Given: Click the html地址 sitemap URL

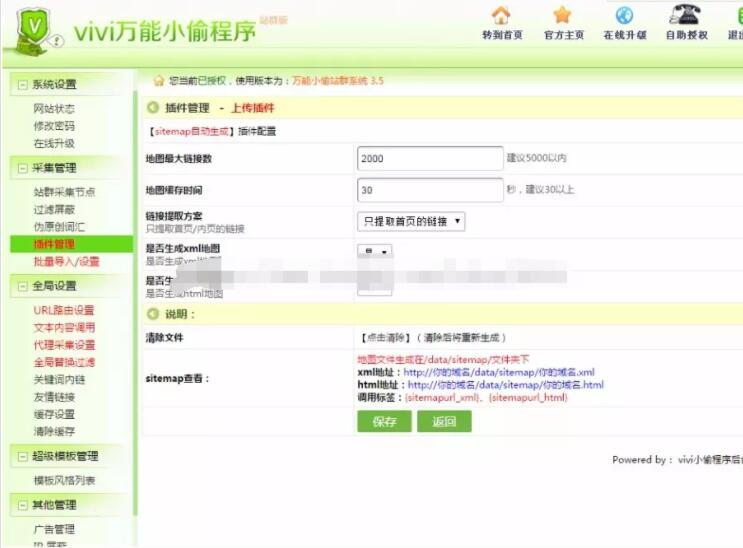Looking at the screenshot, I should coord(506,385).
